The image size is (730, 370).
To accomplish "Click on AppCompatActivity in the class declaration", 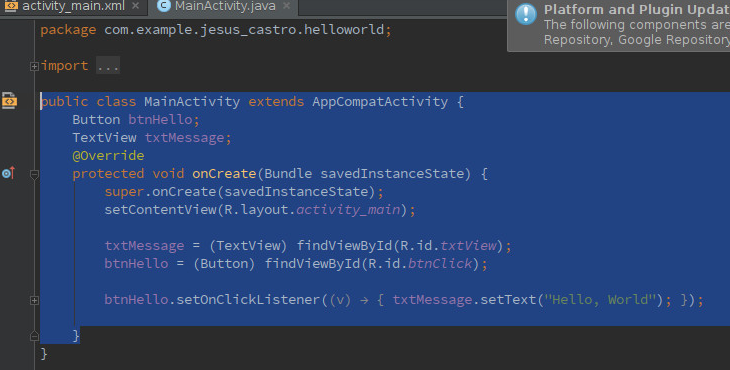I will (x=380, y=101).
